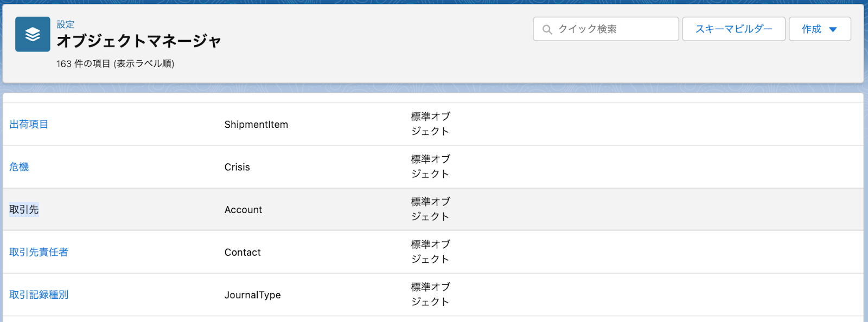Click 標準オブジェクト type in Crisis row

(x=431, y=166)
